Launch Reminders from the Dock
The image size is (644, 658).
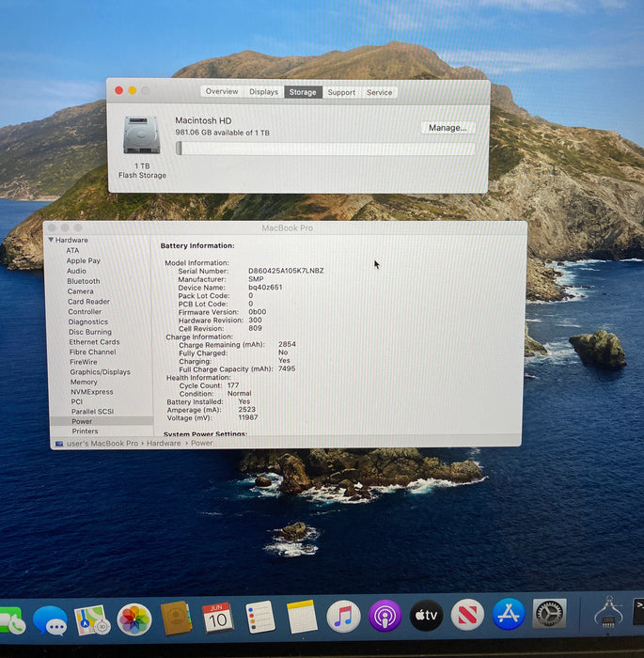coord(259,617)
